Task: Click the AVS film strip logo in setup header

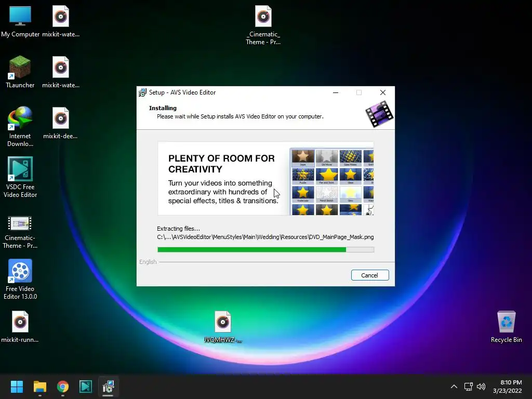Action: (379, 114)
